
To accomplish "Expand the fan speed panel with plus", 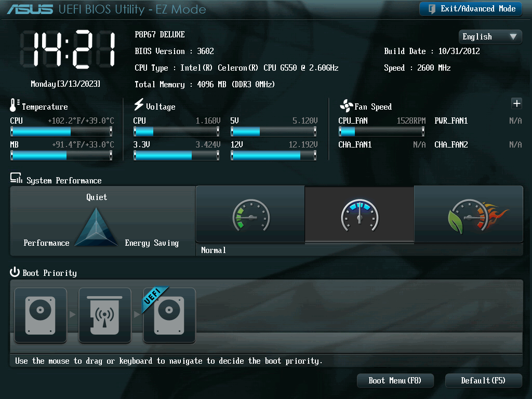I will pyautogui.click(x=516, y=103).
